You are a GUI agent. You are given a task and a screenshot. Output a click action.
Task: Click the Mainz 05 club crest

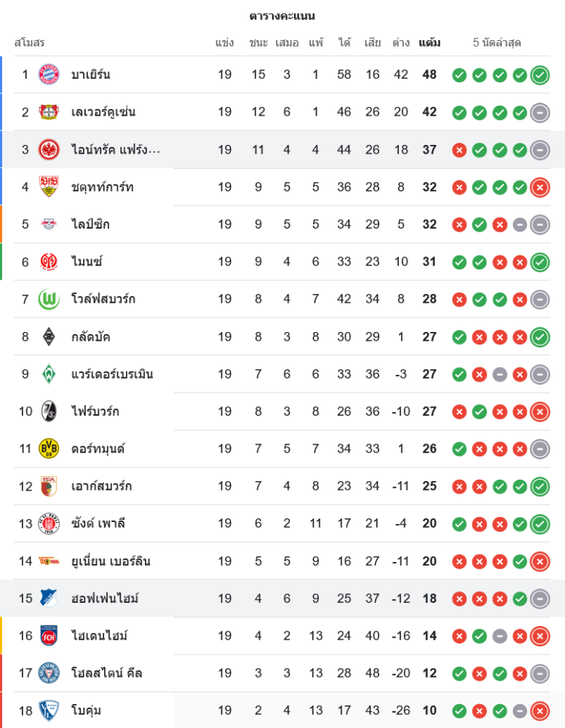[x=49, y=261]
